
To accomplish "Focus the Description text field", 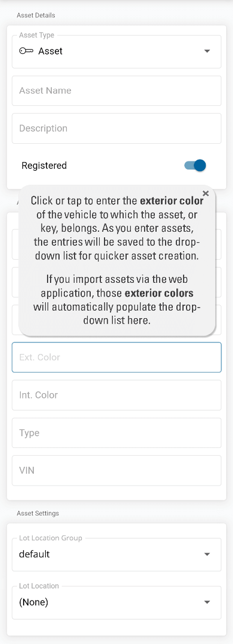I will 116,128.
